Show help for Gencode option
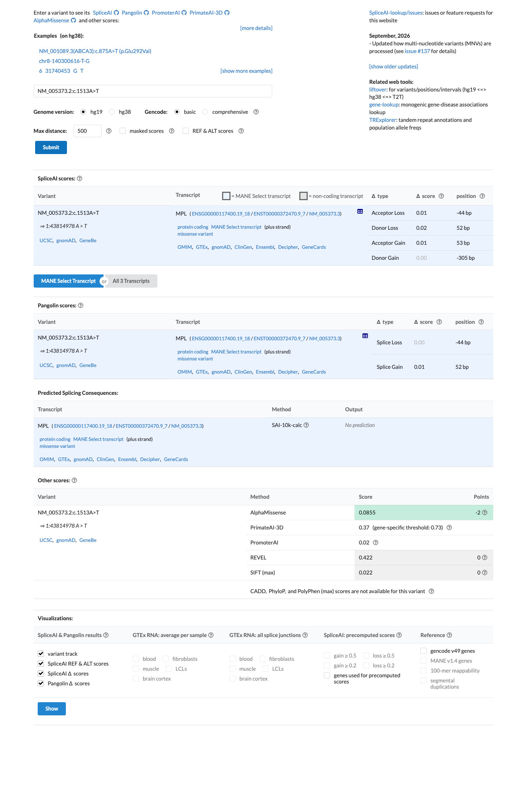 click(256, 112)
